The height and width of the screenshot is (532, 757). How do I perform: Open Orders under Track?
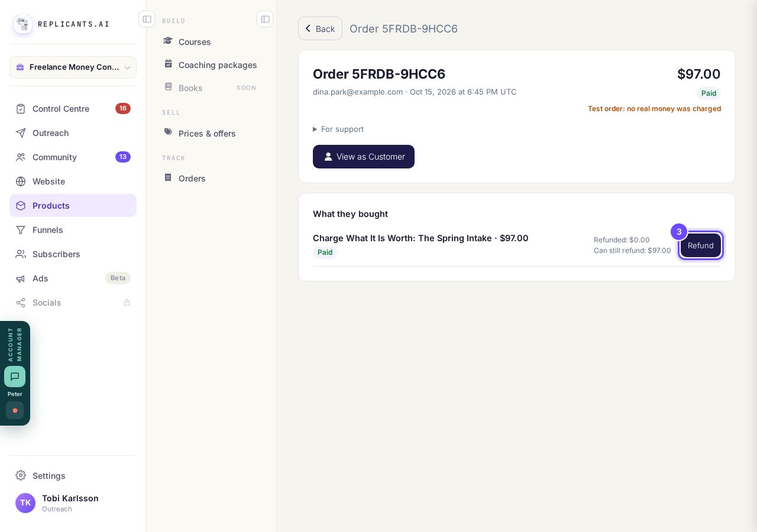click(211, 179)
